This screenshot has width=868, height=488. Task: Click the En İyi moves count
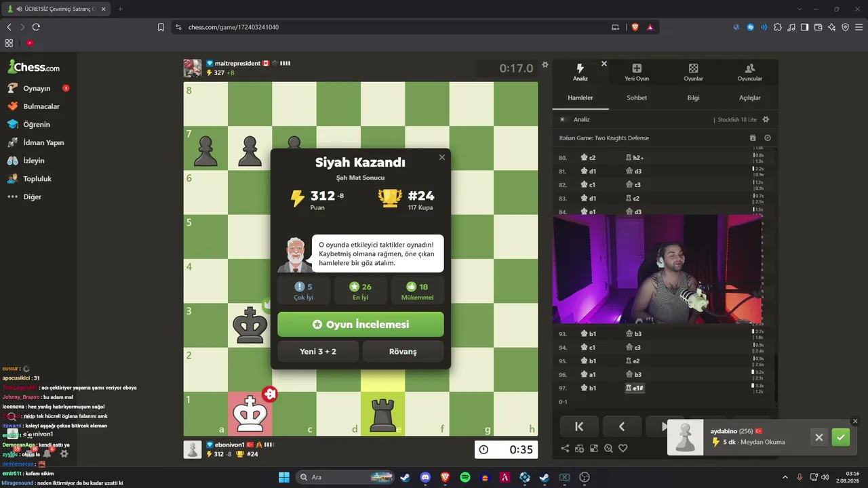(x=361, y=290)
